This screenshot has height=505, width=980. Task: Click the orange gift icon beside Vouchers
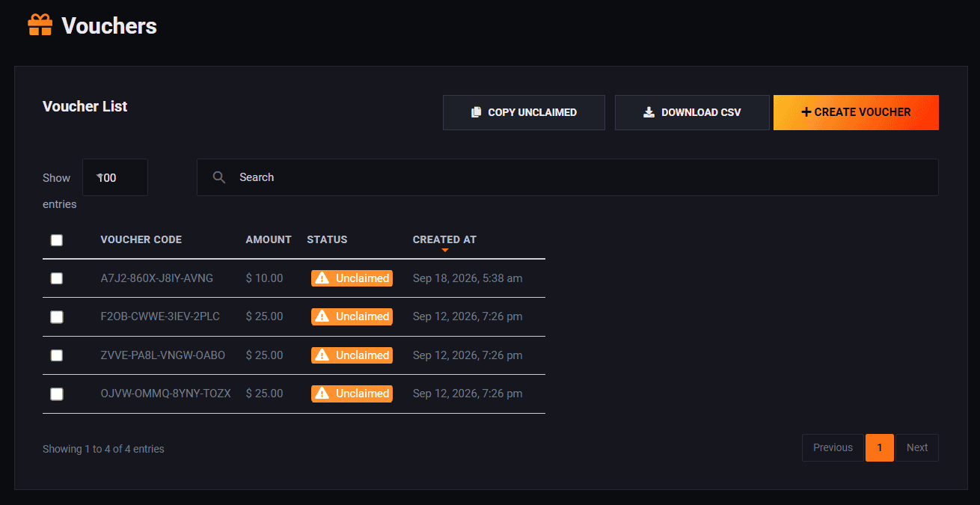coord(40,25)
